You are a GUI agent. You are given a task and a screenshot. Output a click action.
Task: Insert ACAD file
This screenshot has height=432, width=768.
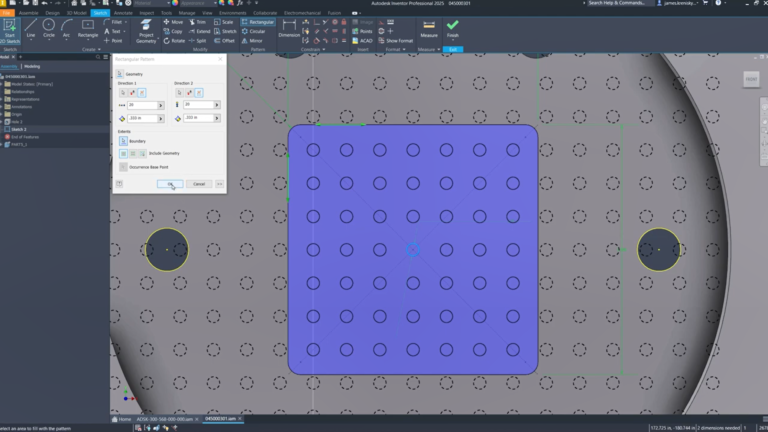[362, 41]
